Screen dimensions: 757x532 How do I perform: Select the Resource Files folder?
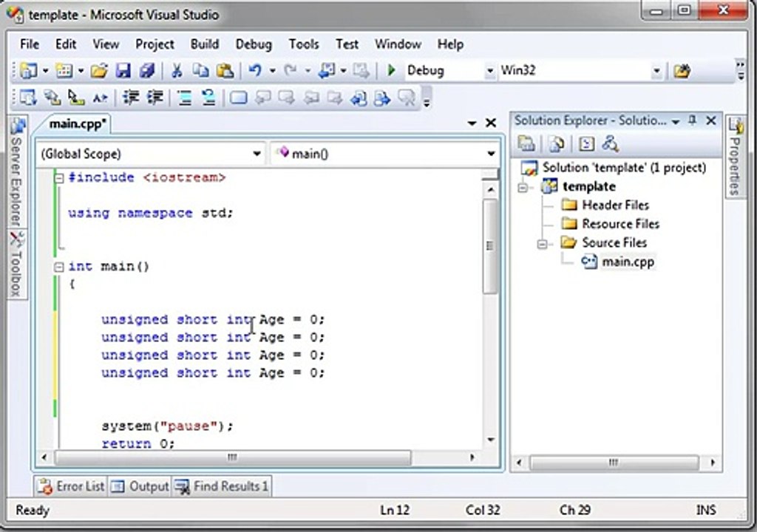620,224
